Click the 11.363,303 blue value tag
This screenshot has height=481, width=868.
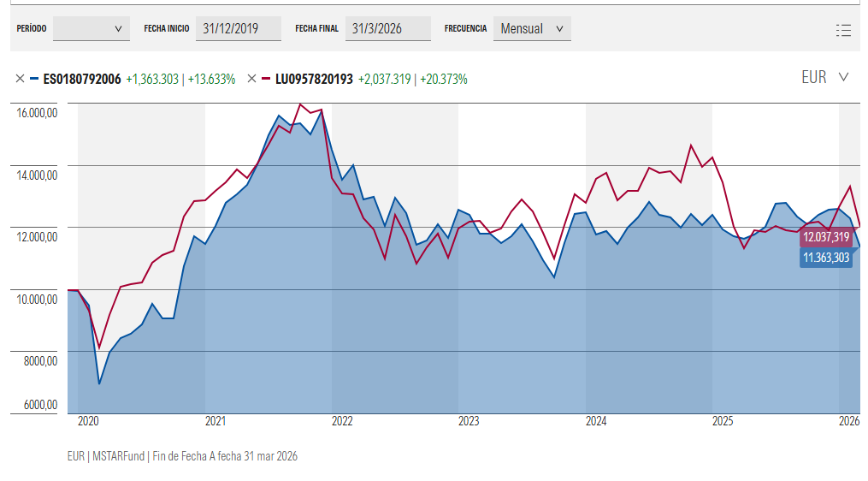point(825,257)
